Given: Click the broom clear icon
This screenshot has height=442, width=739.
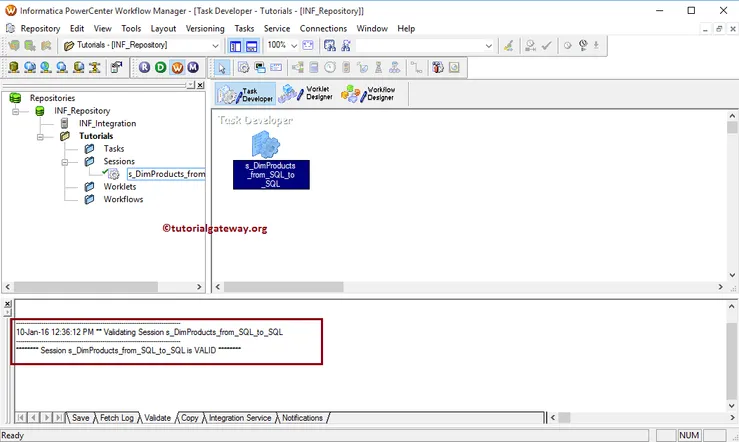Looking at the screenshot, I should (508, 45).
